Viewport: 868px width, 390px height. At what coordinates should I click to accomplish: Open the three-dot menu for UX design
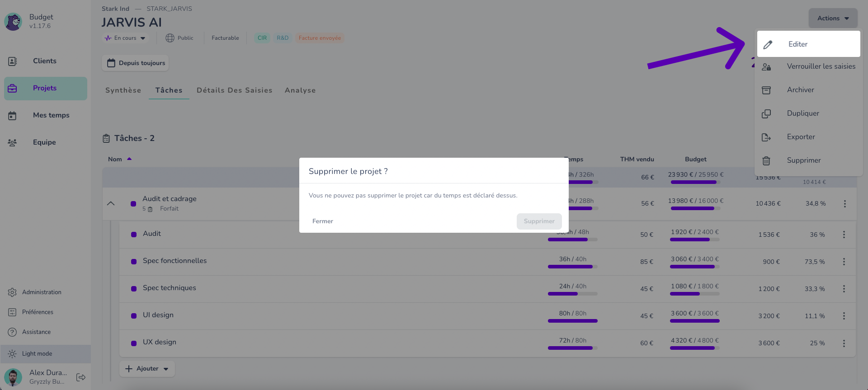coord(844,343)
